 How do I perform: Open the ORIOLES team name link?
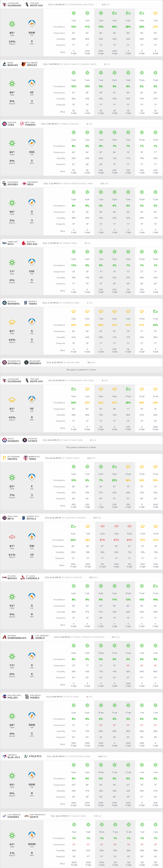tap(32, 65)
